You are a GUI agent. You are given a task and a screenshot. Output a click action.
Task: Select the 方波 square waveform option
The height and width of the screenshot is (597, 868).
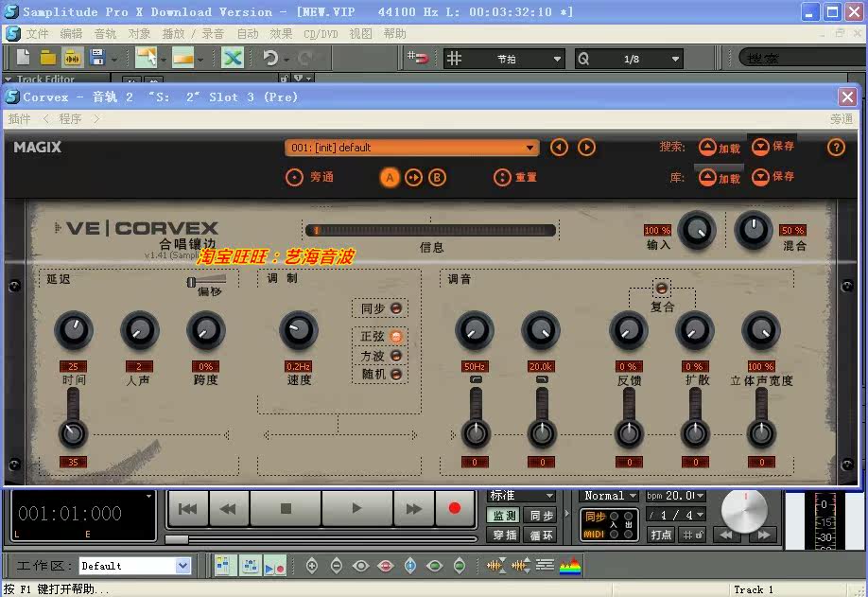click(396, 356)
